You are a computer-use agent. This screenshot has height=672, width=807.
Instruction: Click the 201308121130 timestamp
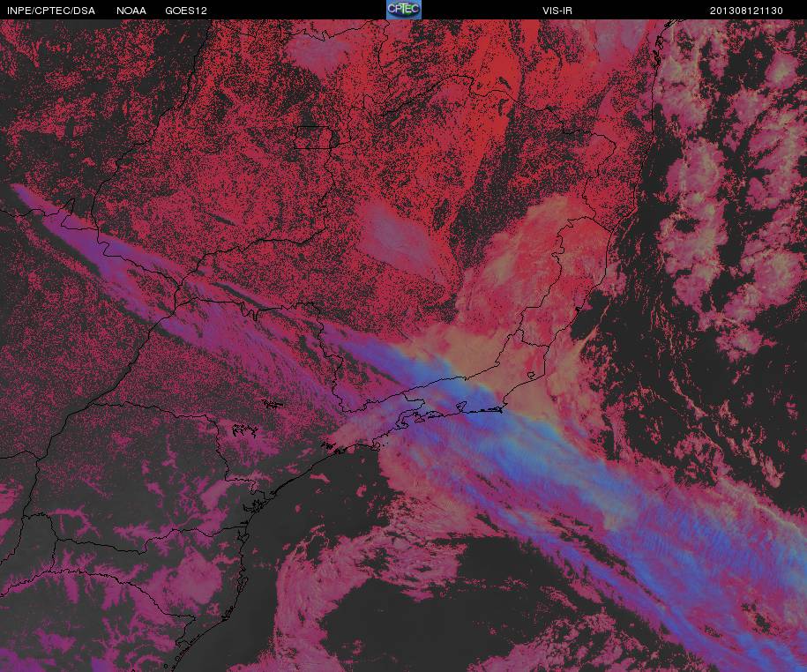[x=746, y=11]
